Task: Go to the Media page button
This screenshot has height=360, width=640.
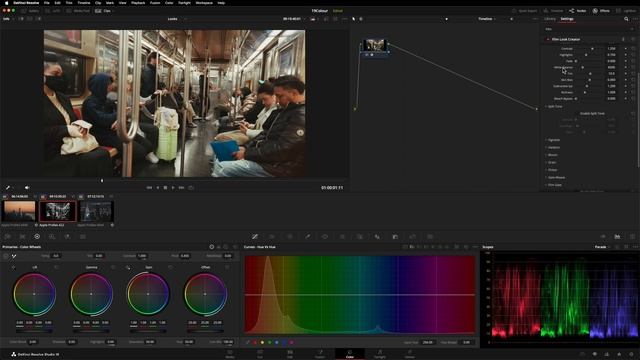Action: [230, 354]
